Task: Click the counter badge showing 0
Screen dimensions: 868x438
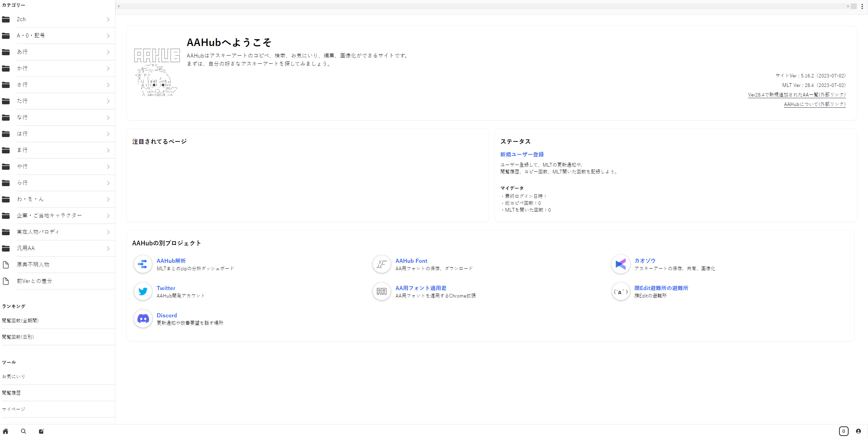Action: point(843,431)
